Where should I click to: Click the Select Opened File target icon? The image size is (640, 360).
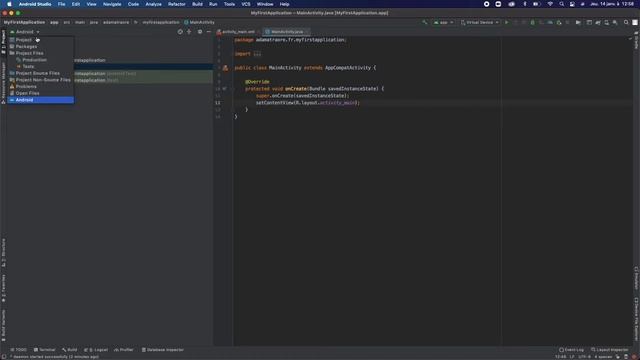pyautogui.click(x=180, y=31)
